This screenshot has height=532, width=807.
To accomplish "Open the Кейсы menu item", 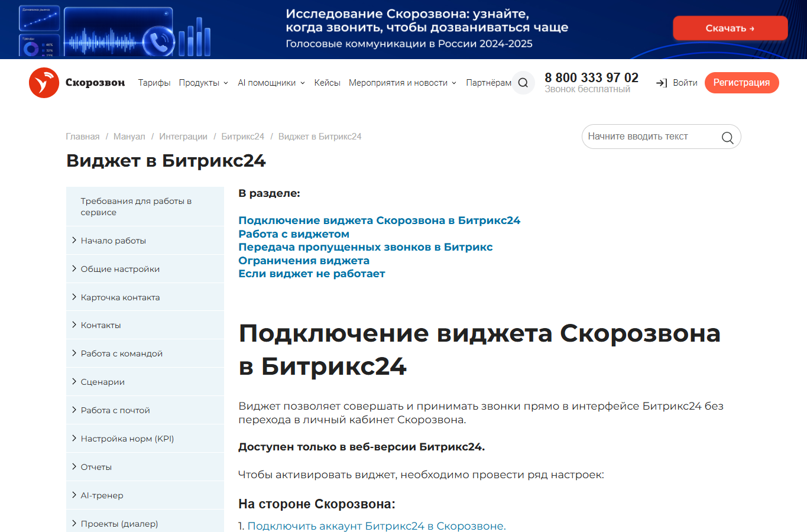I will (327, 83).
